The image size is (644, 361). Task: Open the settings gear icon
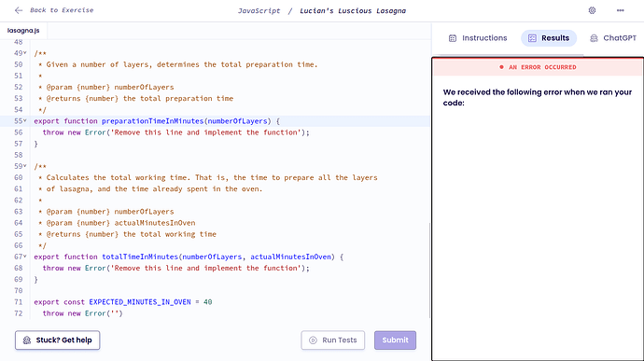point(592,10)
